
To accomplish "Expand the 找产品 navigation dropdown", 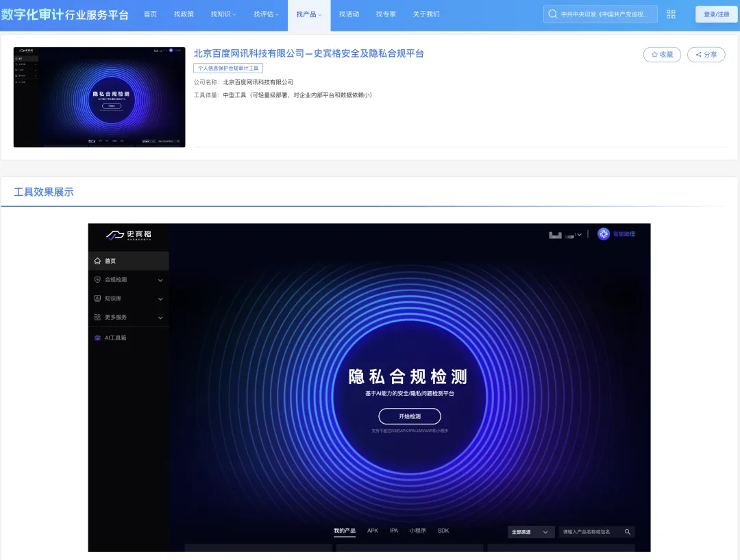I will [x=309, y=14].
